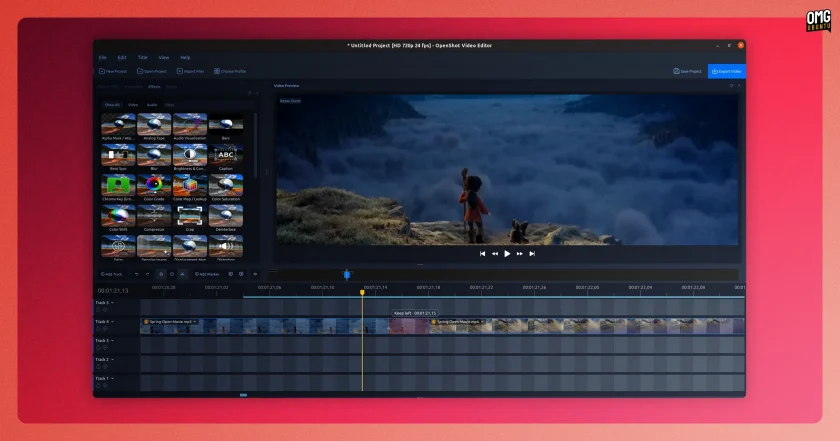Select the timing tool in timeline toolbar
Viewport: 840px width, 441px height.
click(172, 274)
